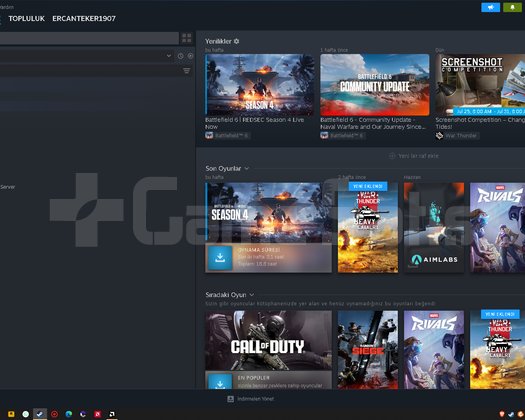Expand the Sıradaki Oyun shelf dropdown
The height and width of the screenshot is (420, 525).
pyautogui.click(x=252, y=295)
